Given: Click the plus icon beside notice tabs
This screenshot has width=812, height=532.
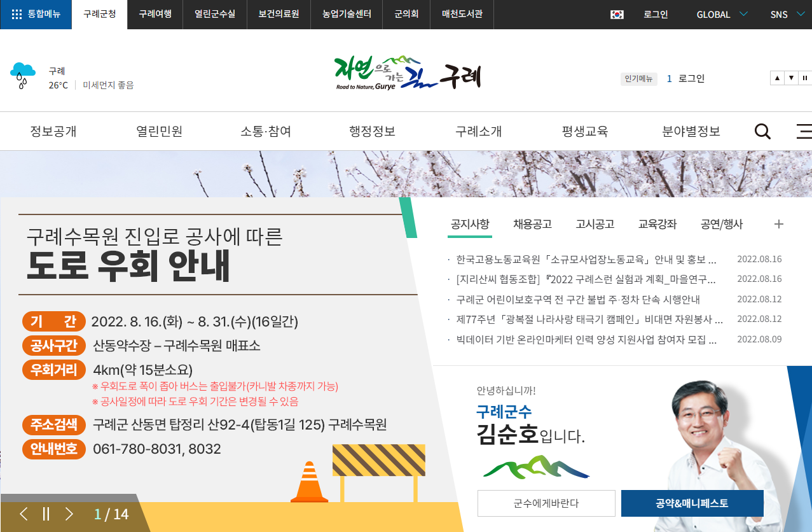Looking at the screenshot, I should [x=778, y=224].
